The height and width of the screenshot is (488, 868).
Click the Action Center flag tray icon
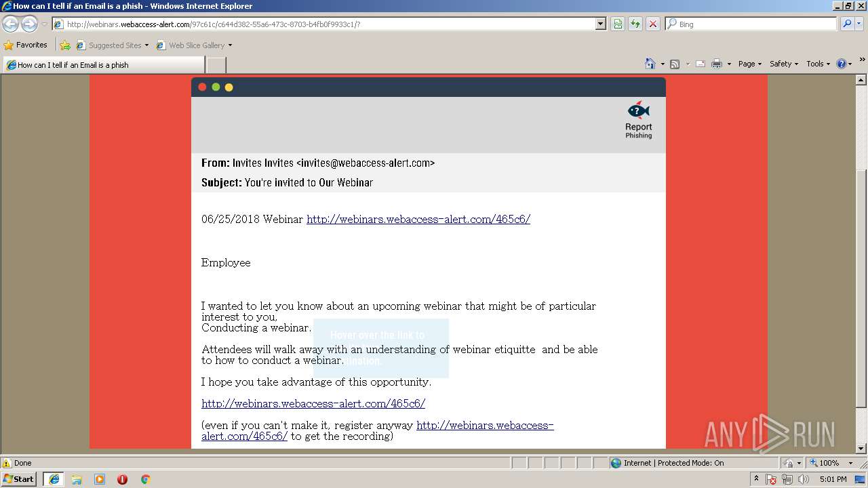point(772,479)
